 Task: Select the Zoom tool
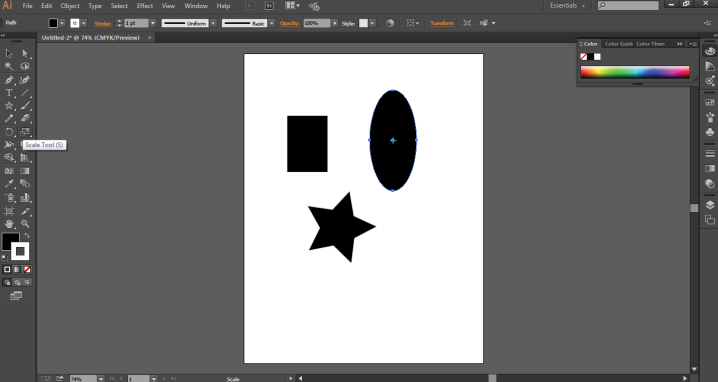pos(25,224)
